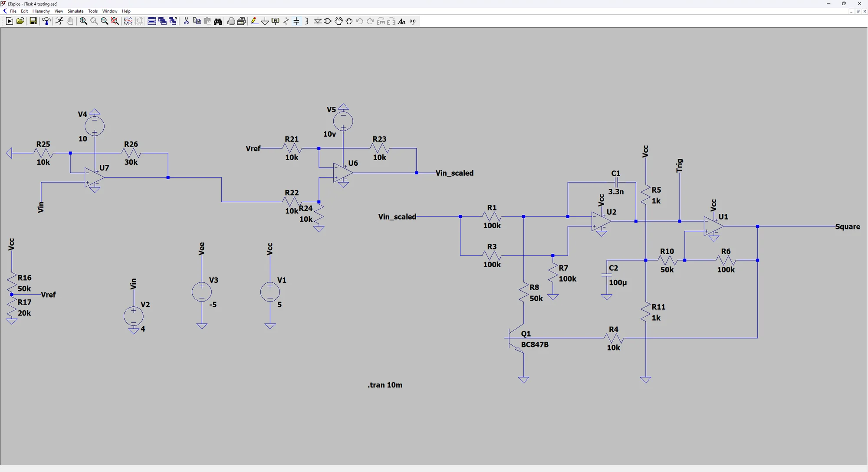Click capacitor C2 100µ symbol
Image resolution: width=868 pixels, height=472 pixels.
coord(607,275)
